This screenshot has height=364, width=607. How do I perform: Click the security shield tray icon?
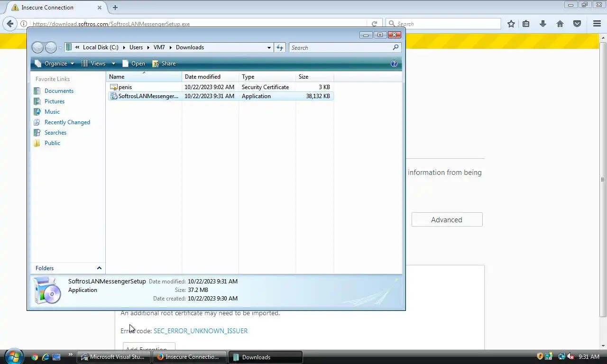(x=540, y=356)
